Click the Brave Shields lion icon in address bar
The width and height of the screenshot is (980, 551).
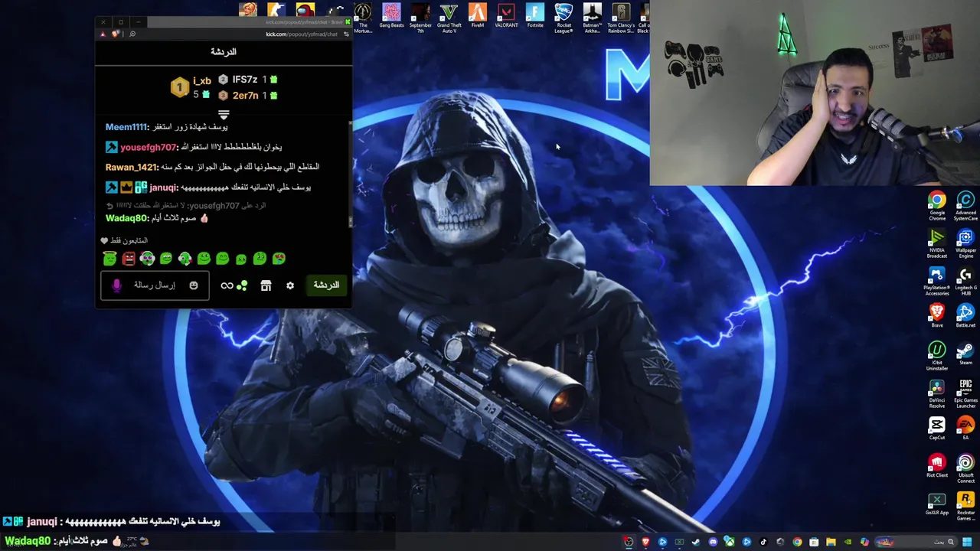116,34
